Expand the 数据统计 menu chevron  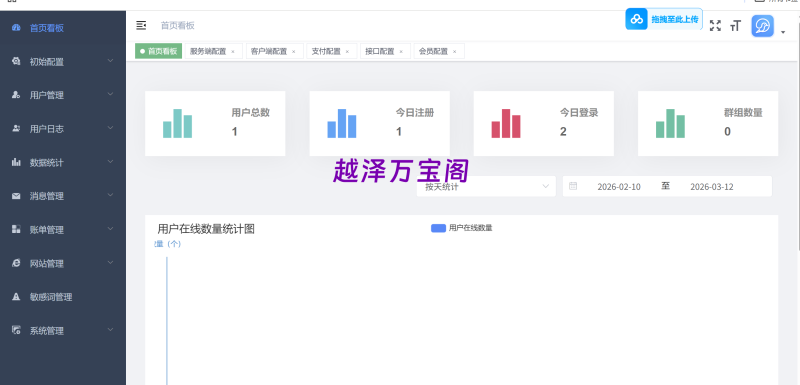(x=110, y=162)
